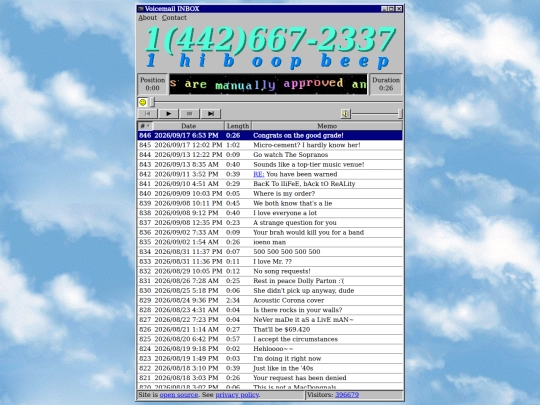Image resolution: width=540 pixels, height=405 pixels.
Task: Stop playback with the stop button
Action: tap(189, 114)
